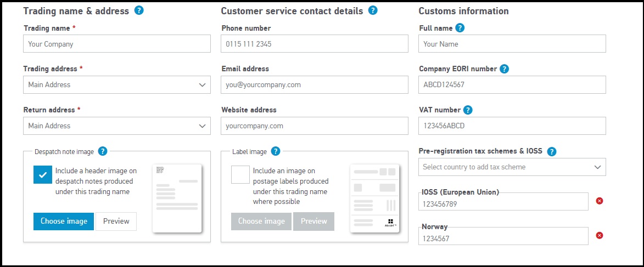Show help for Label image section
The height and width of the screenshot is (267, 644).
coord(276,151)
